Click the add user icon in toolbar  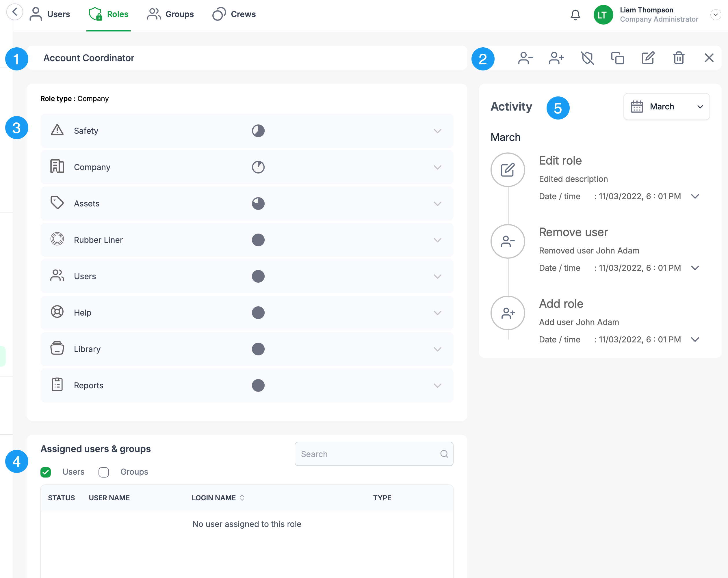556,58
